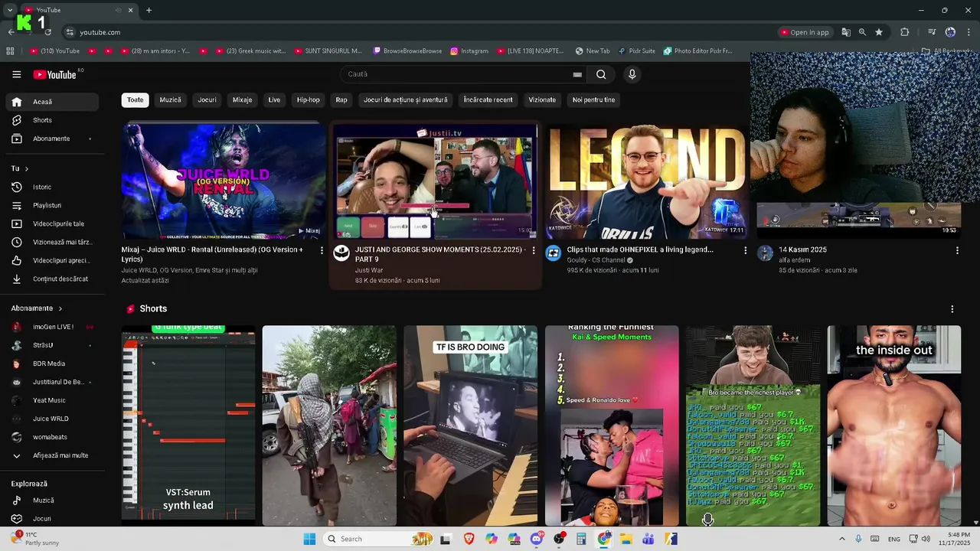Open the Yeat Music channel
The height and width of the screenshot is (551, 980).
click(x=52, y=400)
